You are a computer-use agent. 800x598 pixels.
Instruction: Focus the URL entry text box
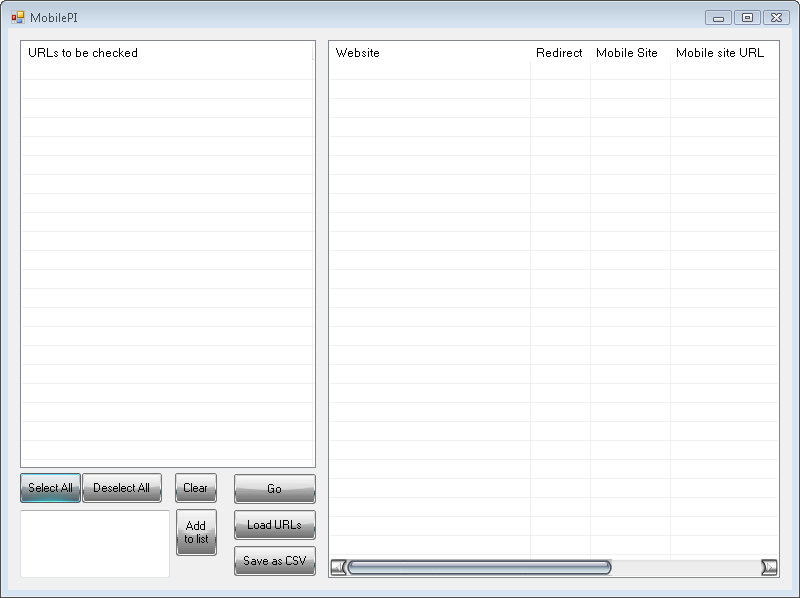coord(95,544)
